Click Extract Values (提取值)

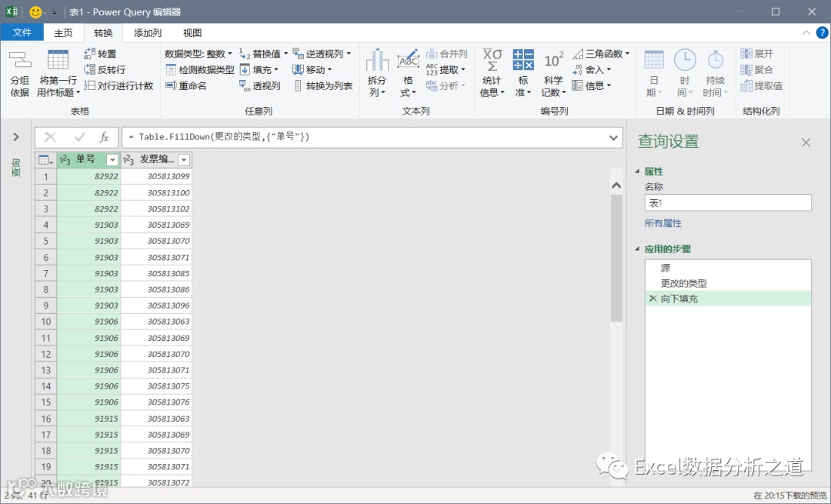point(762,85)
